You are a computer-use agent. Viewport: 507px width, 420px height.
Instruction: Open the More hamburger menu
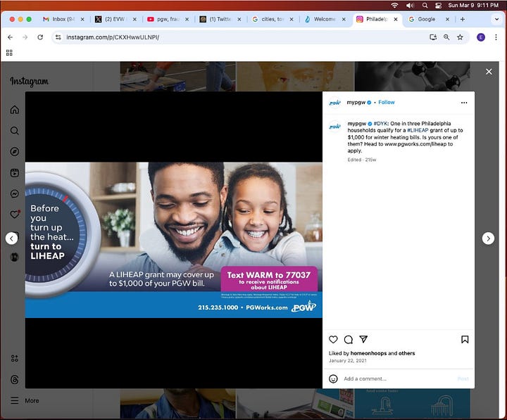coord(25,400)
